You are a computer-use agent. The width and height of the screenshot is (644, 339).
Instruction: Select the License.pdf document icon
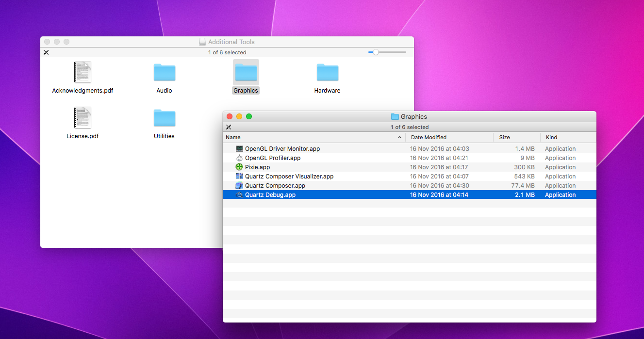tap(83, 118)
